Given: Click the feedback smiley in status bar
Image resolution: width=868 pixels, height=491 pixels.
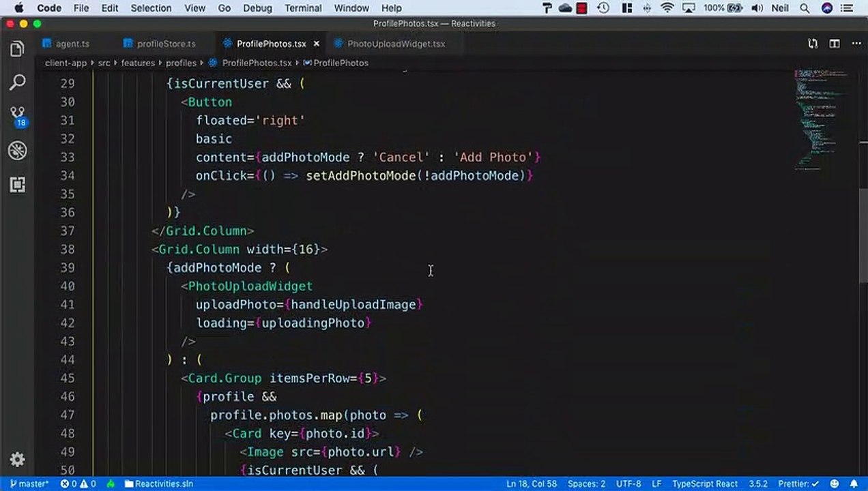Looking at the screenshot, I should (x=836, y=483).
